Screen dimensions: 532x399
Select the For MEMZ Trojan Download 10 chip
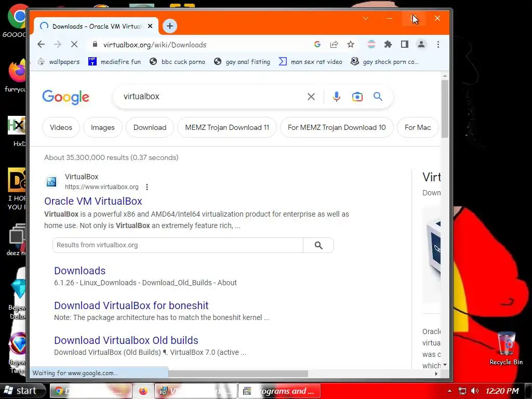(x=337, y=128)
